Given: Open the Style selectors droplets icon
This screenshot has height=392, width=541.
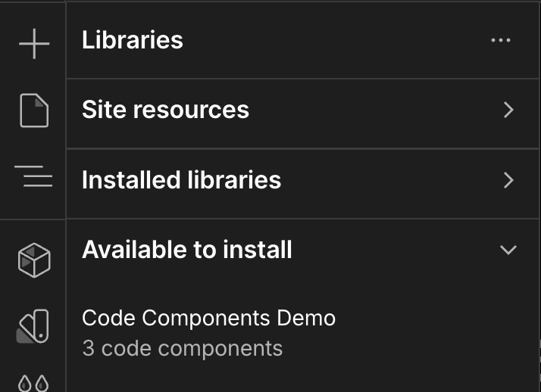Looking at the screenshot, I should (34, 384).
